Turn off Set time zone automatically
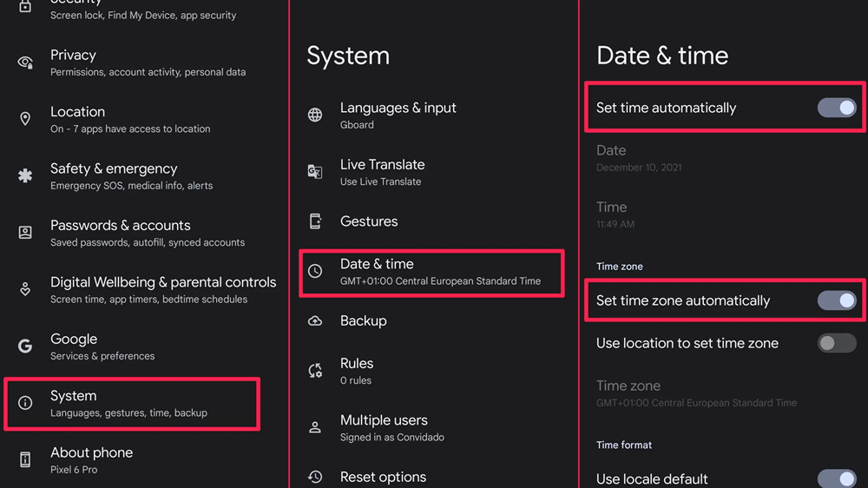 pyautogui.click(x=836, y=300)
